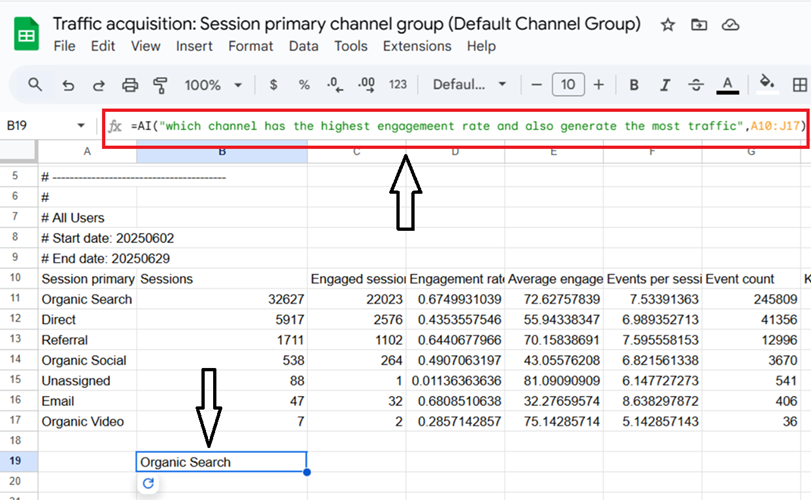Screen dimensions: 811x500
Task: Toggle bold formatting
Action: tap(634, 85)
